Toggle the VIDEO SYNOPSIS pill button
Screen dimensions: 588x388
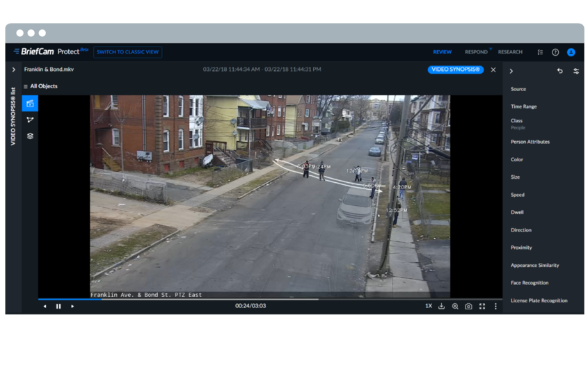pyautogui.click(x=456, y=70)
